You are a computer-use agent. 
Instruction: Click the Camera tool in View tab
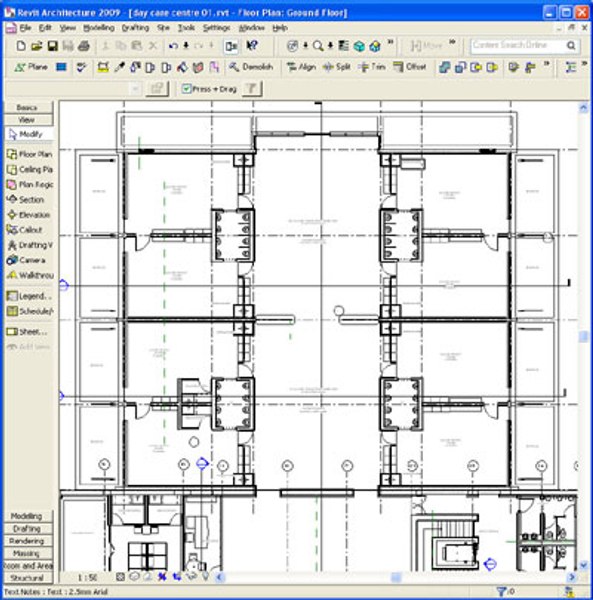tap(26, 260)
